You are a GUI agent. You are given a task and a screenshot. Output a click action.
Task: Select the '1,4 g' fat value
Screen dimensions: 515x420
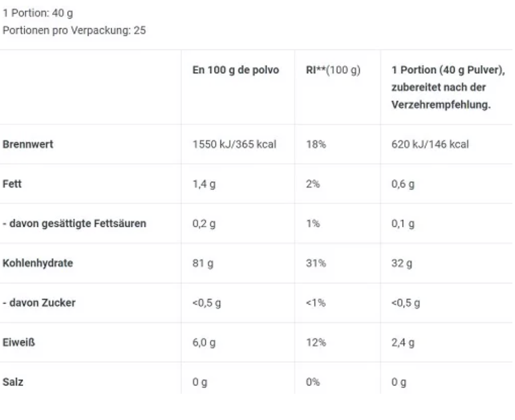(204, 184)
